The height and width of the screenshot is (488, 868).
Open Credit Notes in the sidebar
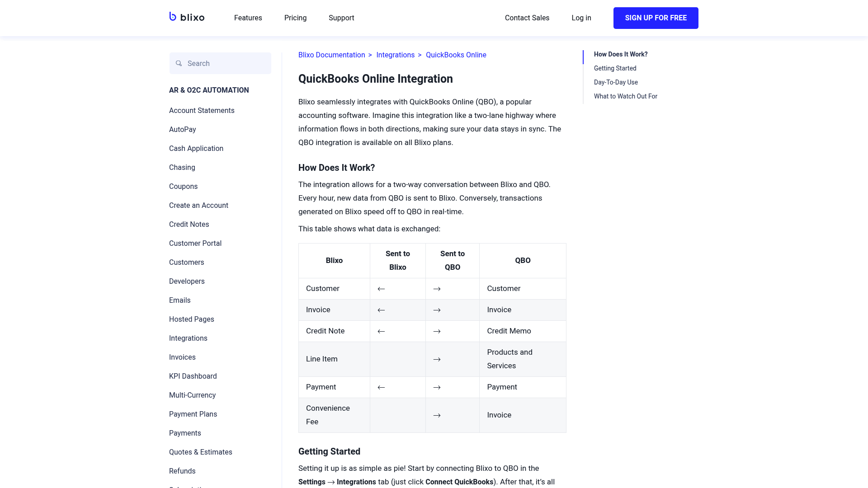coord(189,225)
